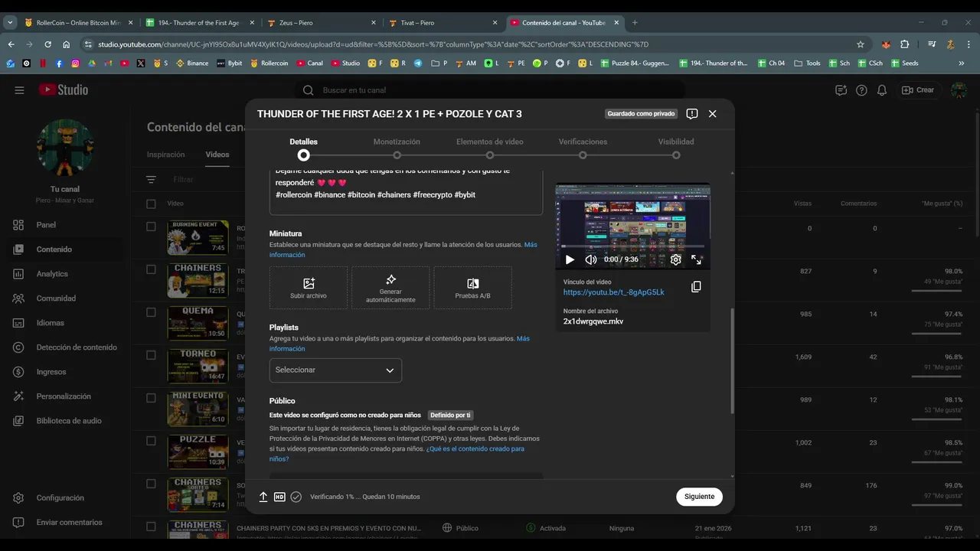Switch to the Videos tab
The height and width of the screenshot is (551, 980).
(217, 155)
